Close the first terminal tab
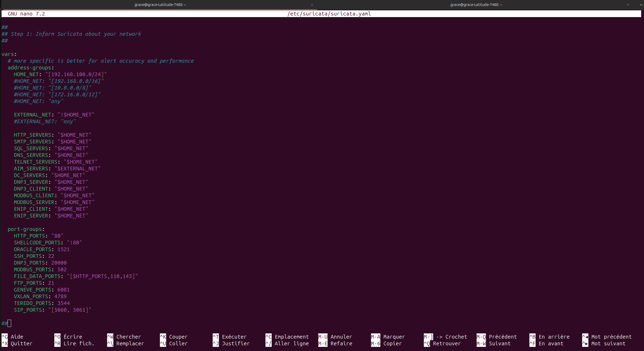 pos(312,5)
